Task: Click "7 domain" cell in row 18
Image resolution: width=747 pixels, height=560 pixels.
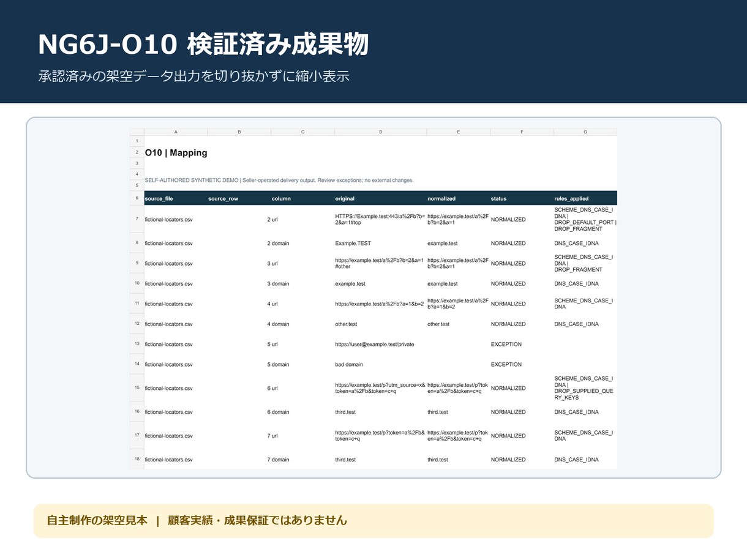Action: 279,459
